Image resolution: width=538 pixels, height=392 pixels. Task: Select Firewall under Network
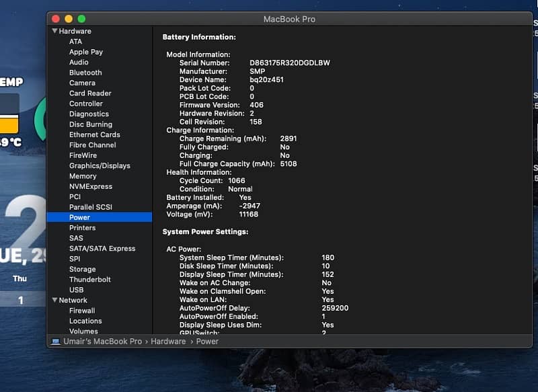pos(82,311)
